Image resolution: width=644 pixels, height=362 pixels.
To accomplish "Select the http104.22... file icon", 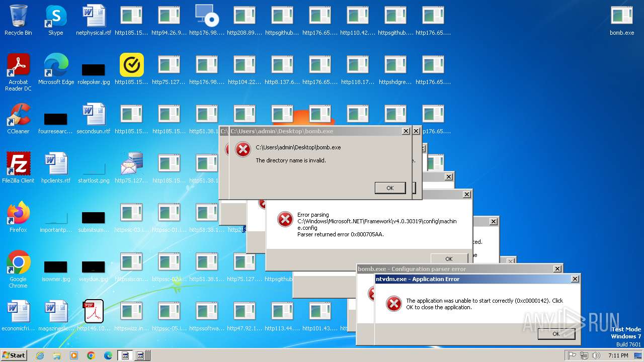I will pyautogui.click(x=245, y=69).
